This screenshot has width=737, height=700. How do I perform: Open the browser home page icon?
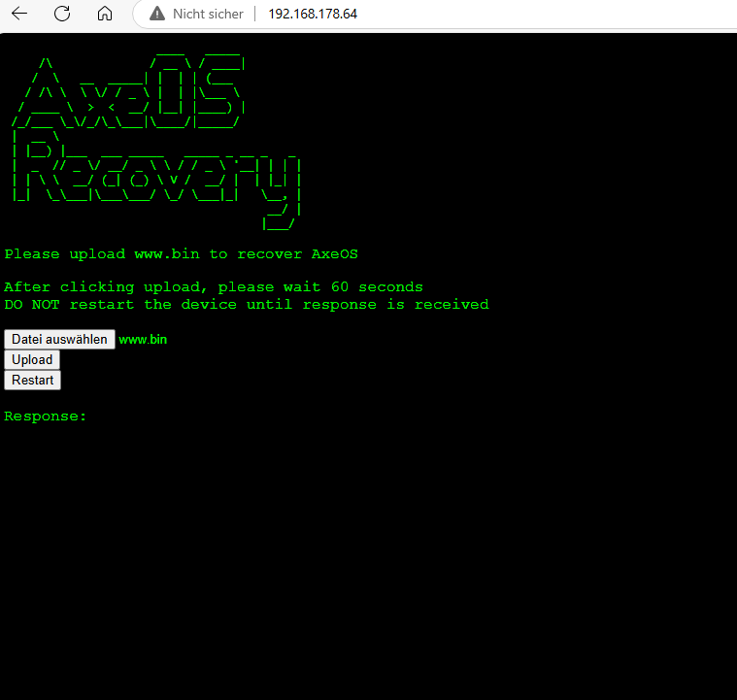(x=105, y=14)
